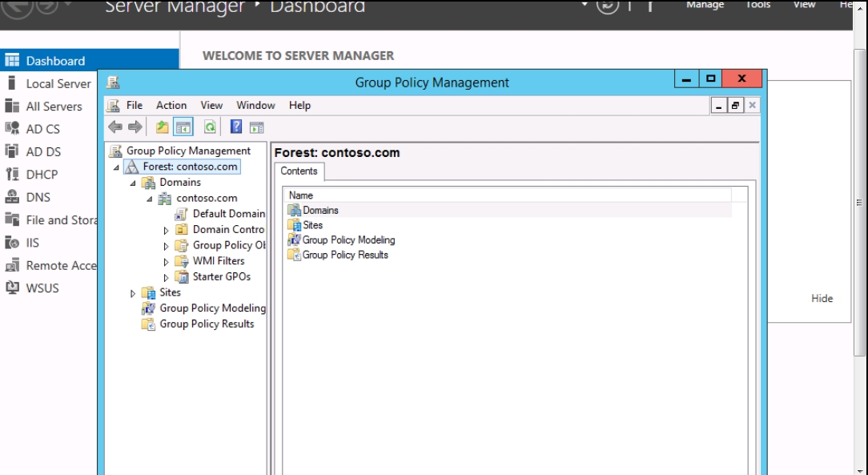Collapse the Forest: contoso.com node
This screenshot has height=475, width=868.
pos(116,167)
